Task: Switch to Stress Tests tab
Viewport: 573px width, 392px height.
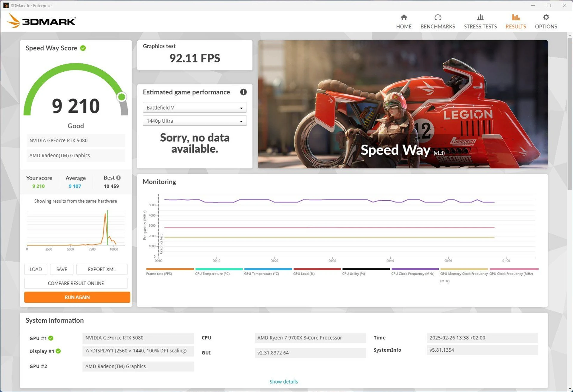Action: click(480, 21)
